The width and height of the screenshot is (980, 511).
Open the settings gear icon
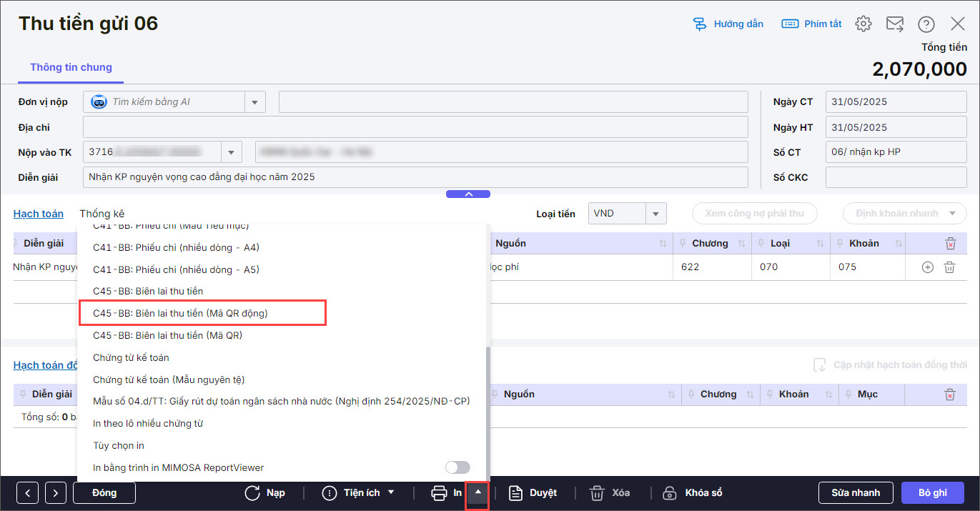coord(863,24)
